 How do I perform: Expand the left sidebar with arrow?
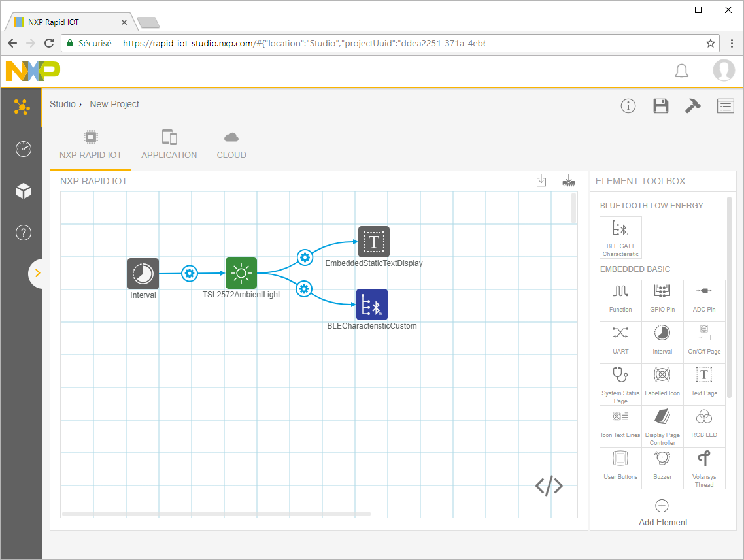click(37, 273)
